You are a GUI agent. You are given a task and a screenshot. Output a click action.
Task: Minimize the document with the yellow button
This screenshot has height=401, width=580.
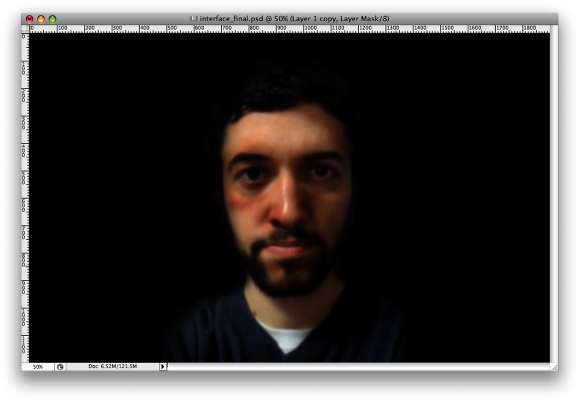tap(41, 19)
